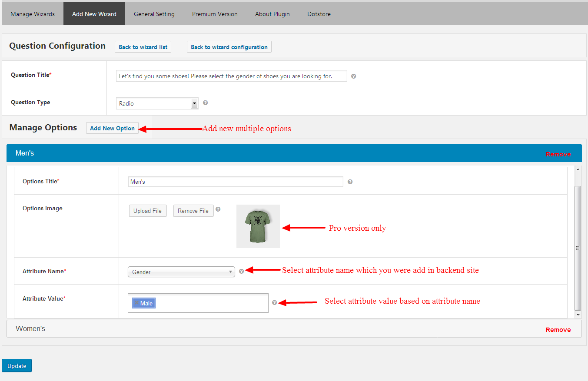Remove the Men's option
The width and height of the screenshot is (588, 381).
[x=558, y=154]
